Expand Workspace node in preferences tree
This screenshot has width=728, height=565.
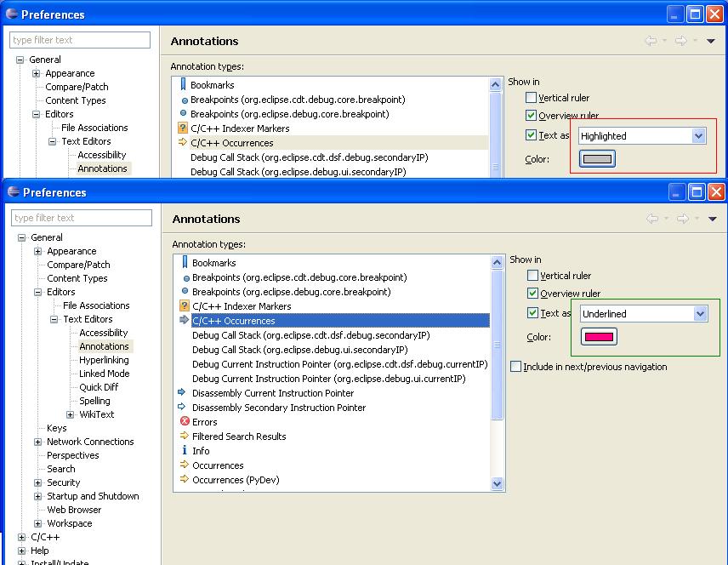[x=37, y=523]
